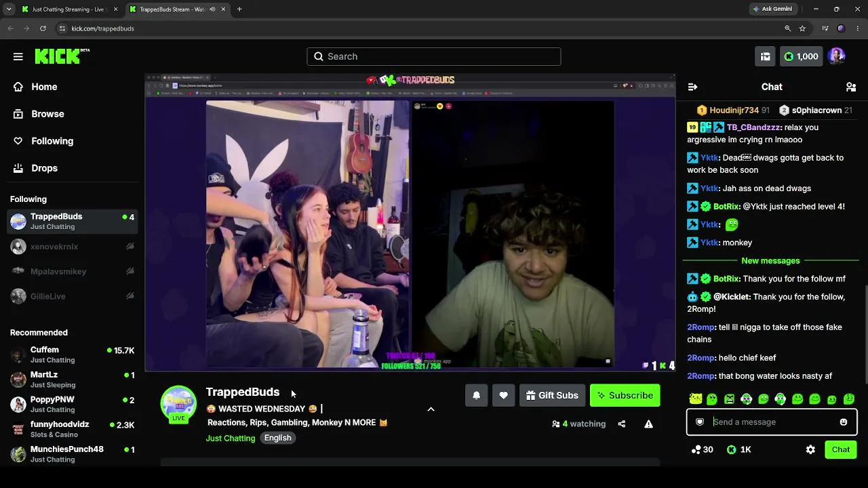Click the address bar URL kick.com/trappedbuds
The height and width of the screenshot is (488, 868).
click(102, 28)
